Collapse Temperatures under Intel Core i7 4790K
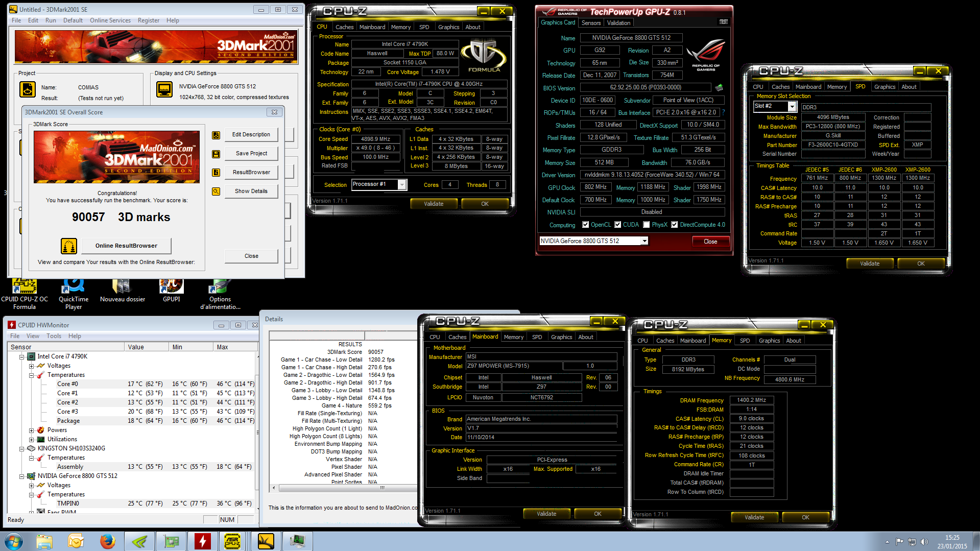The height and width of the screenshot is (551, 980). [x=32, y=375]
